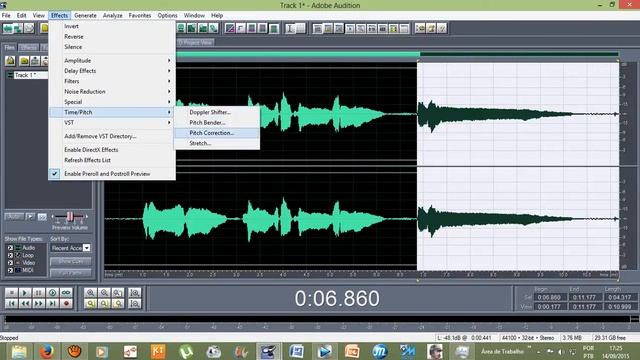Expand the Delay Effects submenu
This screenshot has width=640, height=360.
(x=112, y=71)
